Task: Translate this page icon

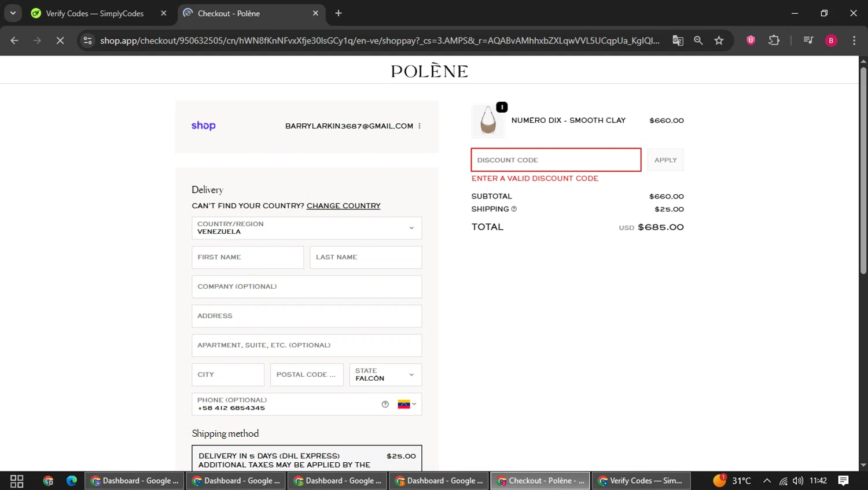Action: click(678, 40)
